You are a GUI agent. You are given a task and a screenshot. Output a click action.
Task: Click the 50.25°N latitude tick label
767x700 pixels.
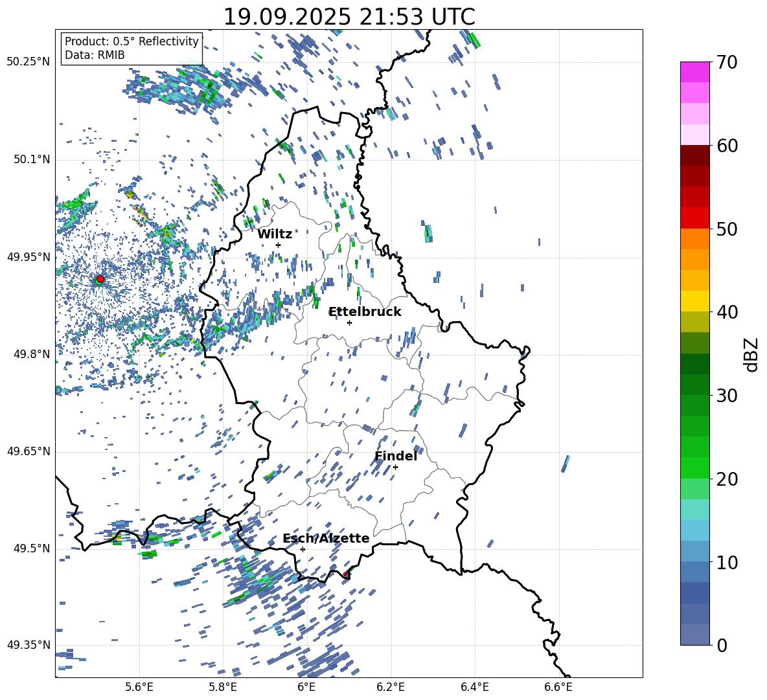pyautogui.click(x=28, y=62)
